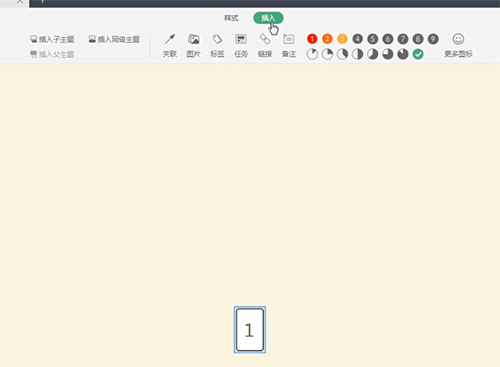Screen dimensions: 500x367
Task: Select the topic node labeled 1
Action: (x=250, y=330)
